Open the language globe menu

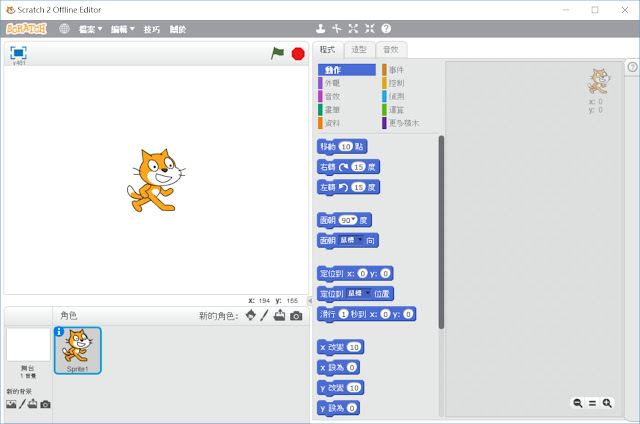tap(64, 29)
